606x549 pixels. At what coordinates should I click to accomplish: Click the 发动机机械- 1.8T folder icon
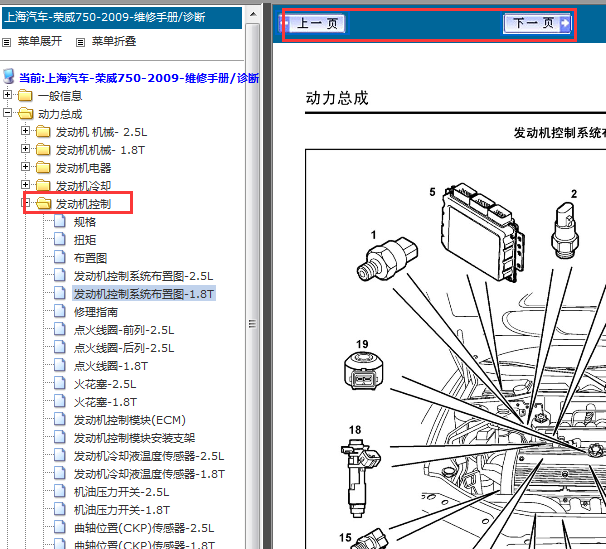pyautogui.click(x=43, y=149)
